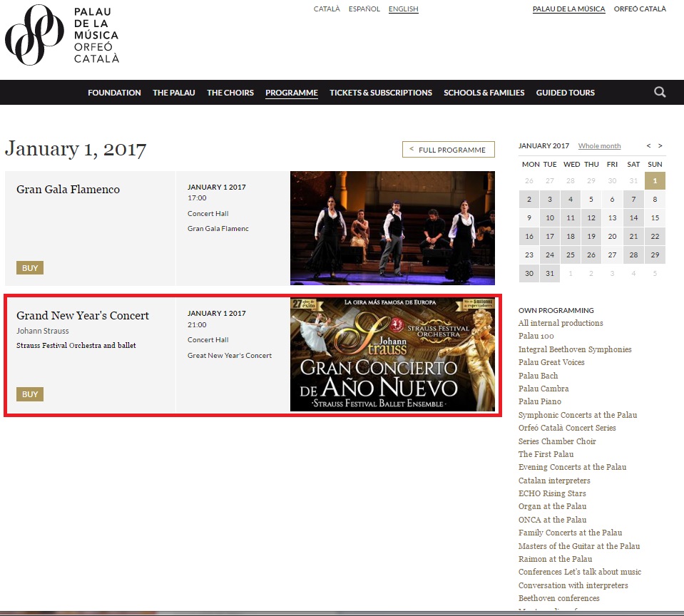Open ONCA at the Palau link
This screenshot has height=616, width=684.
pos(552,520)
